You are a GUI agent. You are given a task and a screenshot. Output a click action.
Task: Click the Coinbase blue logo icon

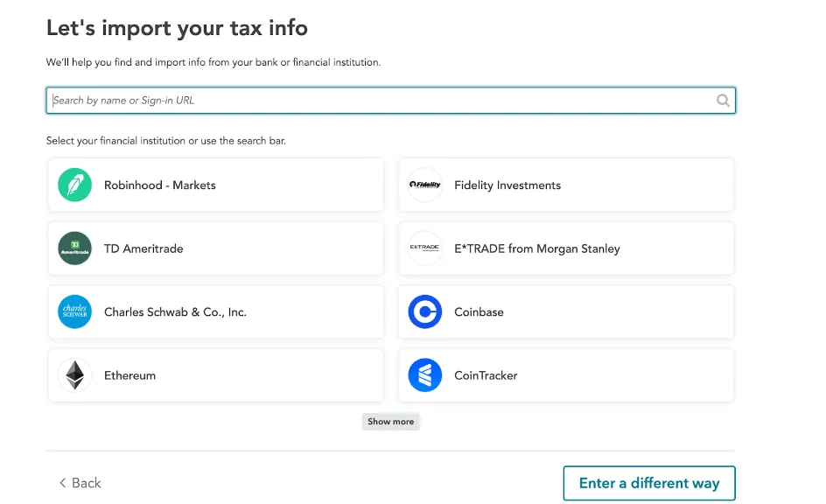pyautogui.click(x=425, y=311)
